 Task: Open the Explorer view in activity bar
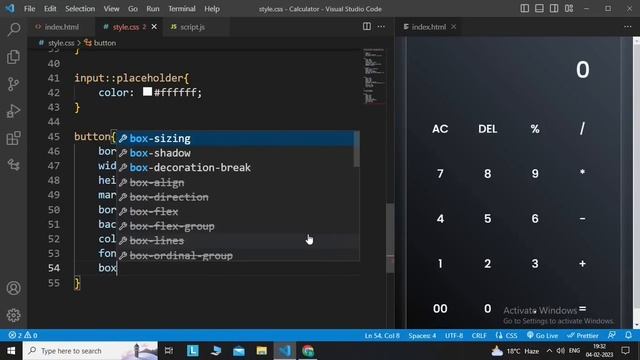coord(13,57)
